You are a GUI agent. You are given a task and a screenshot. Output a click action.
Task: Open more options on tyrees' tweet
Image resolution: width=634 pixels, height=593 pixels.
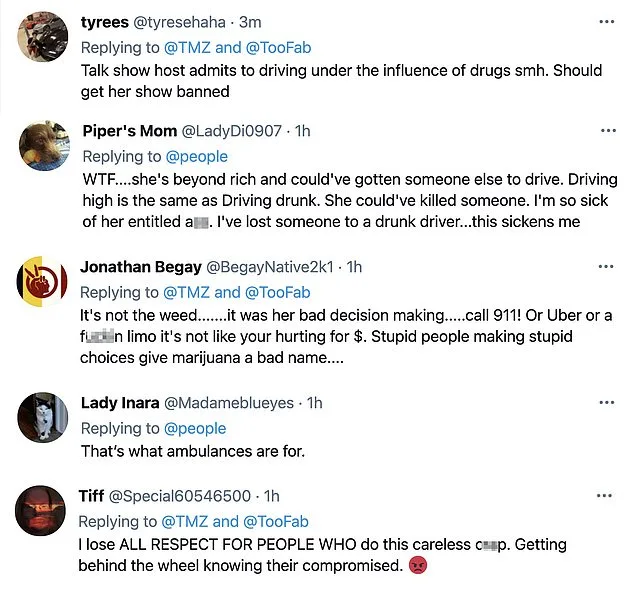pyautogui.click(x=606, y=21)
